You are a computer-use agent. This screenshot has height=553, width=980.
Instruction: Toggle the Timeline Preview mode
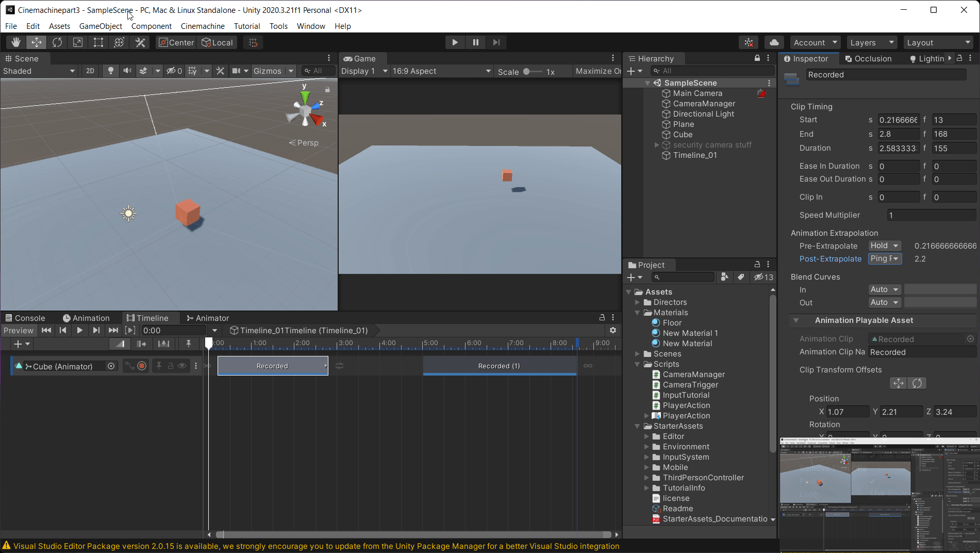click(19, 330)
